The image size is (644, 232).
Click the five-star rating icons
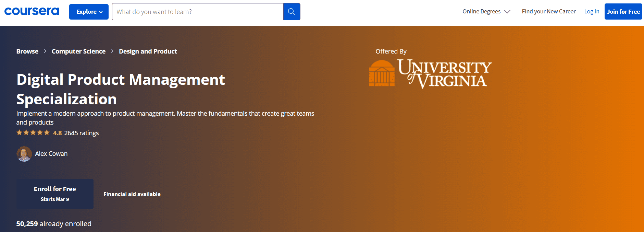pos(33,132)
